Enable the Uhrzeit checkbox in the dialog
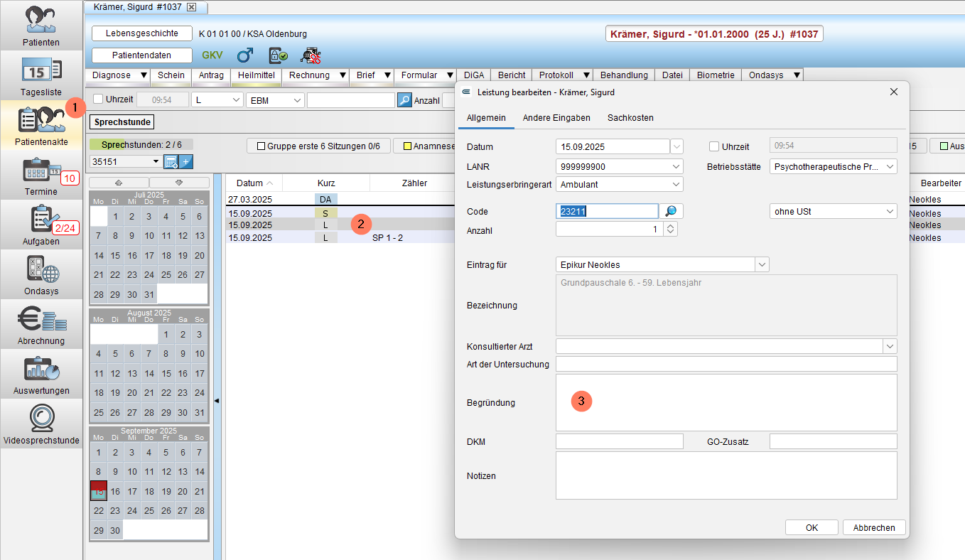Screen dimensions: 965x560 pyautogui.click(x=714, y=146)
